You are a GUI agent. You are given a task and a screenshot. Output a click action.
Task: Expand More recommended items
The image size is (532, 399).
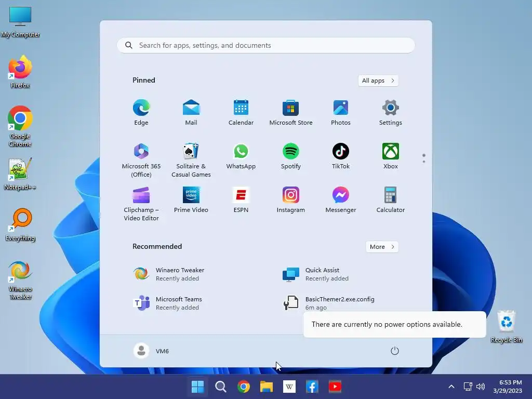[x=382, y=247]
